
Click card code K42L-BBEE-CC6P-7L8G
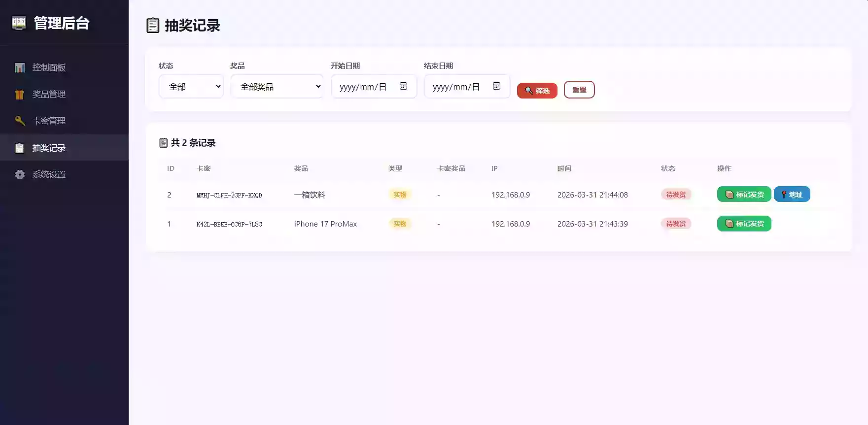coord(229,224)
